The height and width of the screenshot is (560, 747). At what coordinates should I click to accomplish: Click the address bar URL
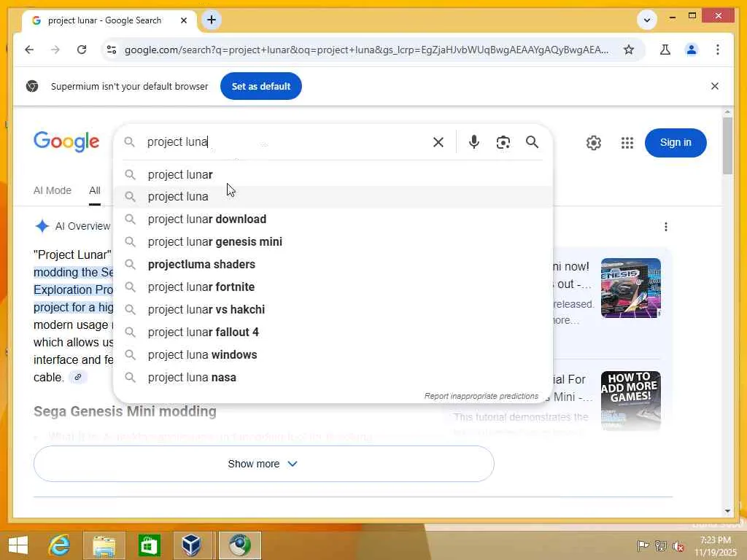[366, 50]
